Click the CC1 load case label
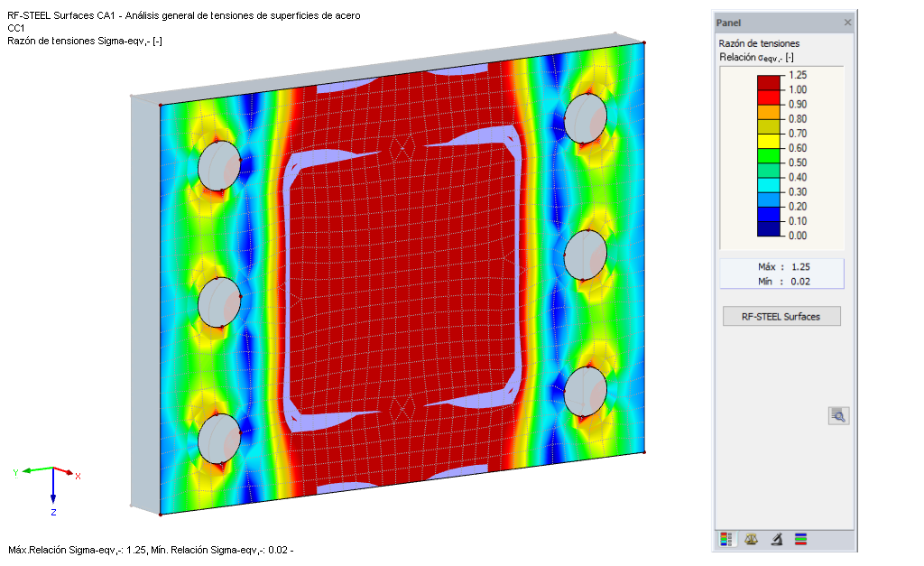924x566 pixels. coord(14,28)
